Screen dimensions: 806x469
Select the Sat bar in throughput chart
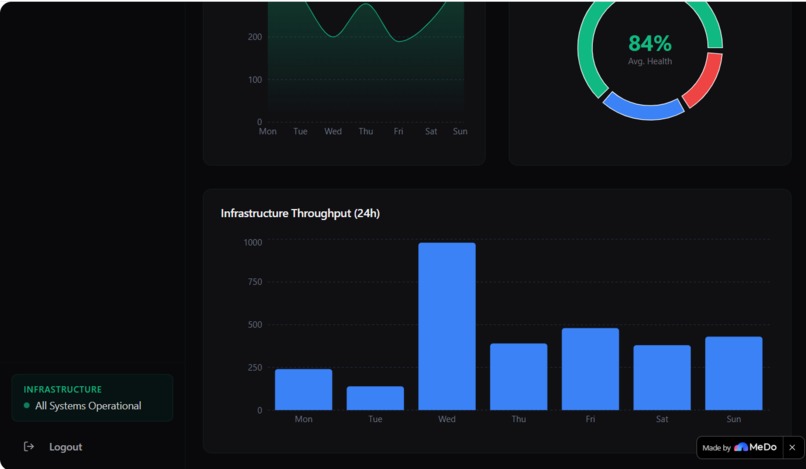tap(662, 377)
